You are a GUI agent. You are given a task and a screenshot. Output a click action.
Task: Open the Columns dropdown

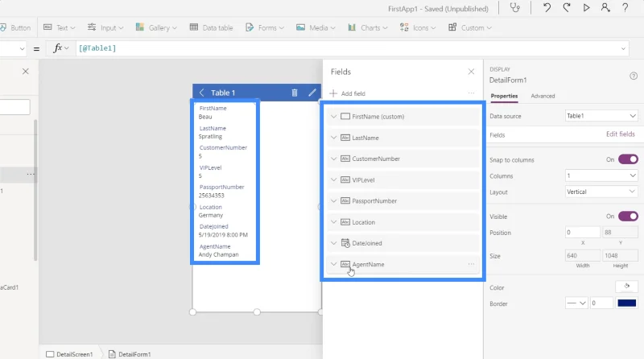[x=601, y=175]
